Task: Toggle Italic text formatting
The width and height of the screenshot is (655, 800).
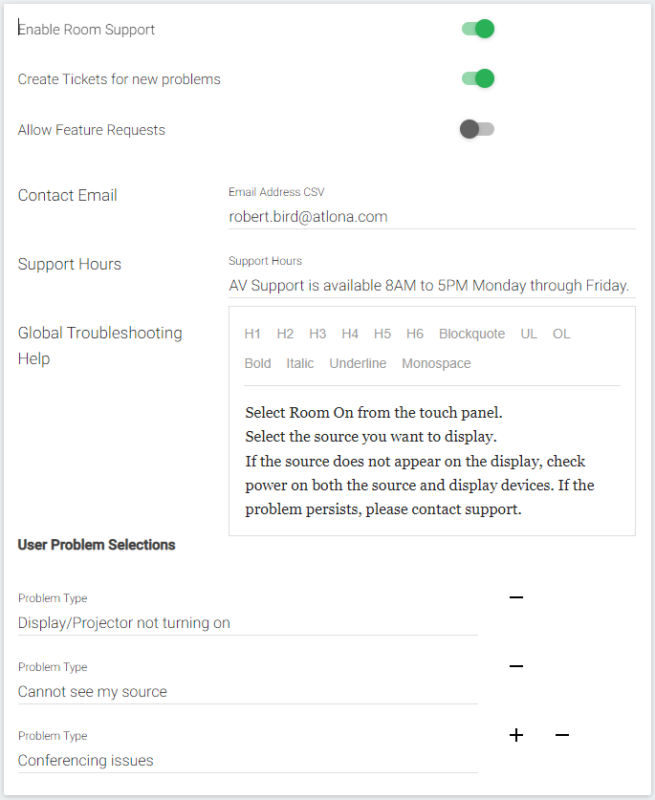Action: 300,363
